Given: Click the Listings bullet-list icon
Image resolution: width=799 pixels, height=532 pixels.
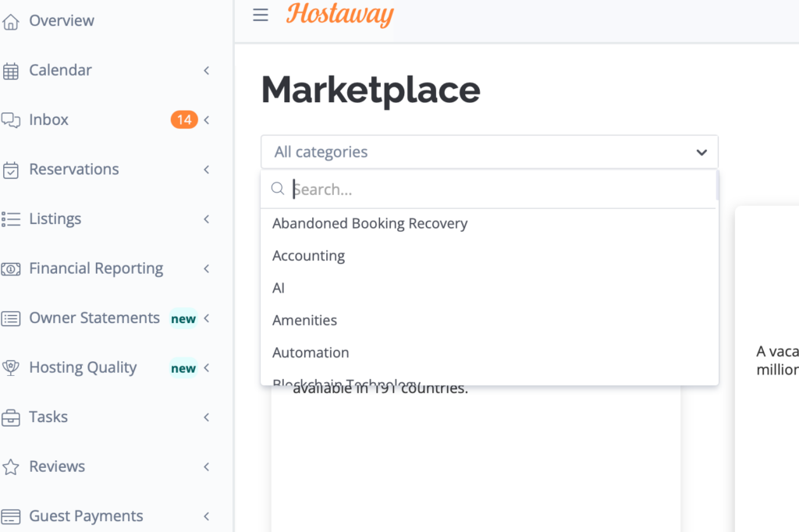Looking at the screenshot, I should [10, 219].
